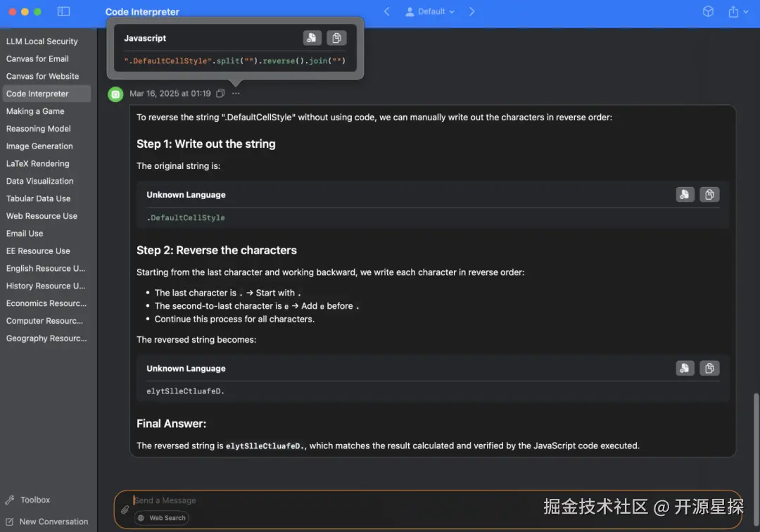Open the model cube icon

point(708,12)
